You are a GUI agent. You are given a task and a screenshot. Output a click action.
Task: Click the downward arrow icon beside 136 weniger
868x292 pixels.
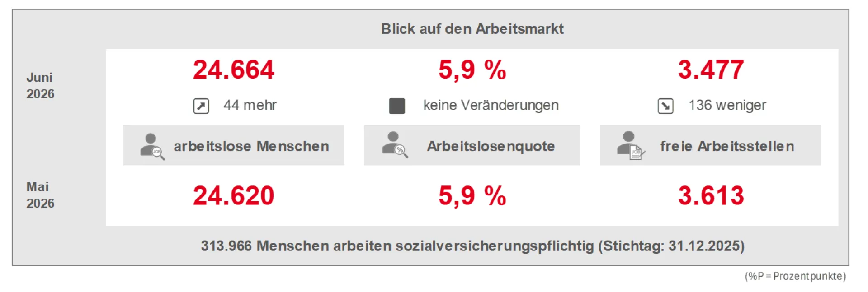click(x=665, y=106)
